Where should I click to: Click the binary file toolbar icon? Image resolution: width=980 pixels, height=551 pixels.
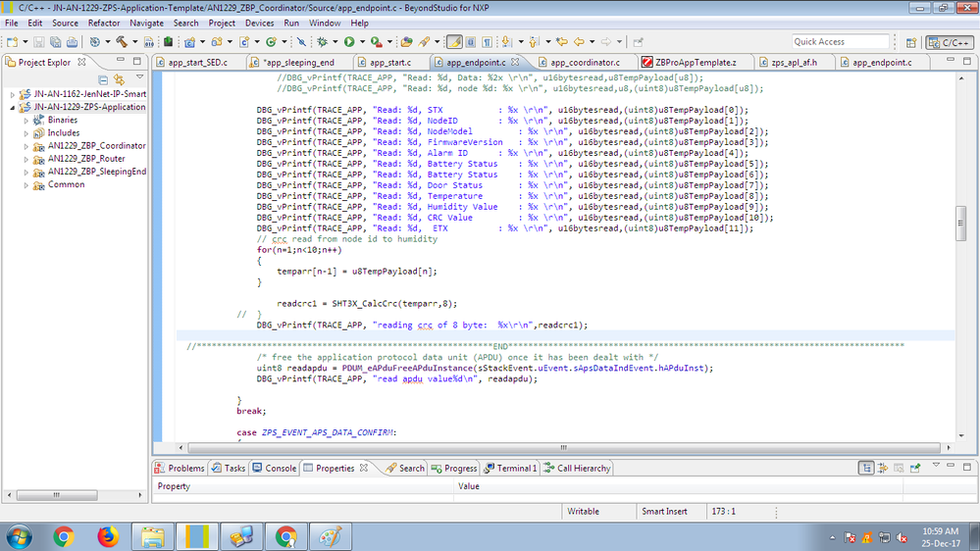tap(149, 42)
